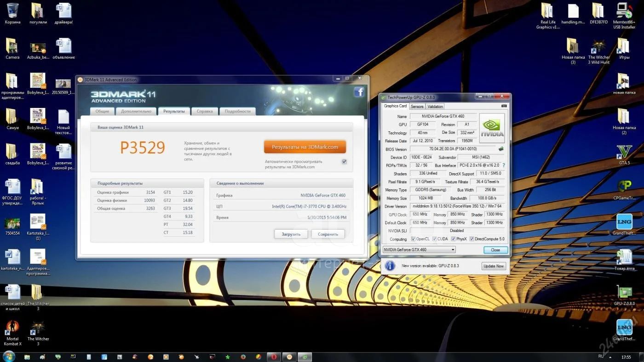This screenshot has height=362, width=644.
Task: Open the handling.m... file icon
Action: coord(573,11)
